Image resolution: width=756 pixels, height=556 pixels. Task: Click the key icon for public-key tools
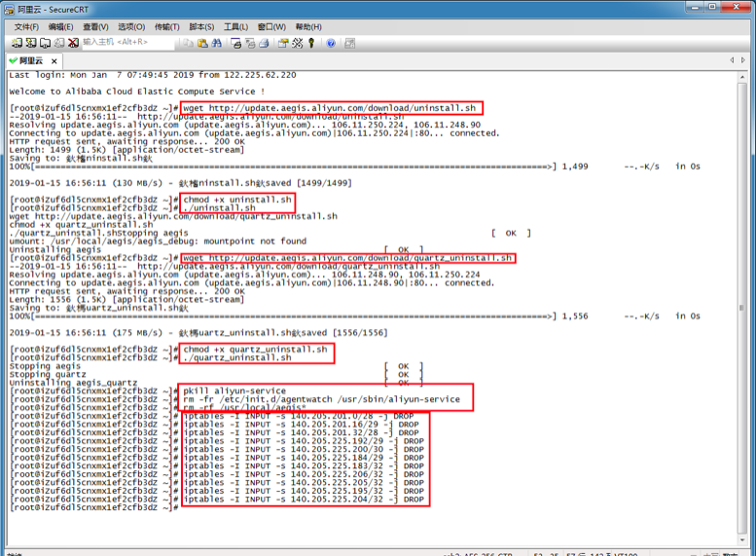(311, 43)
